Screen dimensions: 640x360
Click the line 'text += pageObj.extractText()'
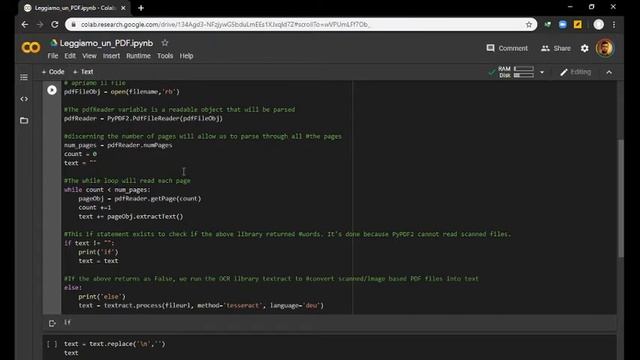coord(131,216)
